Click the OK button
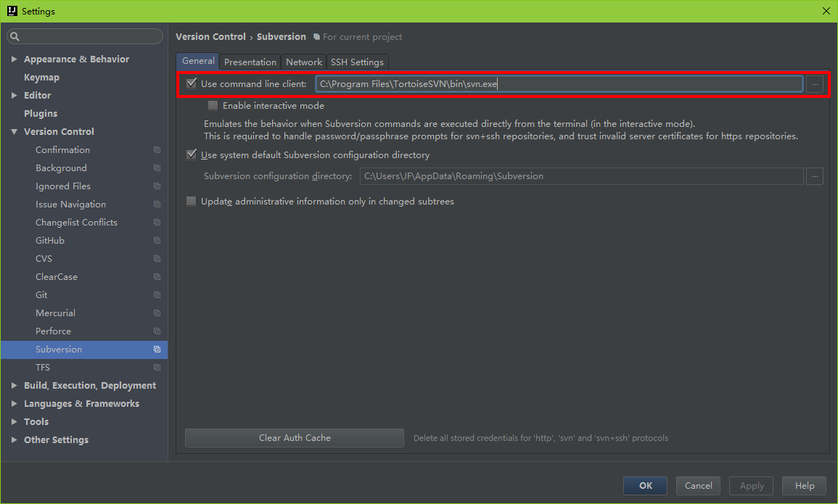The image size is (838, 504). 646,486
